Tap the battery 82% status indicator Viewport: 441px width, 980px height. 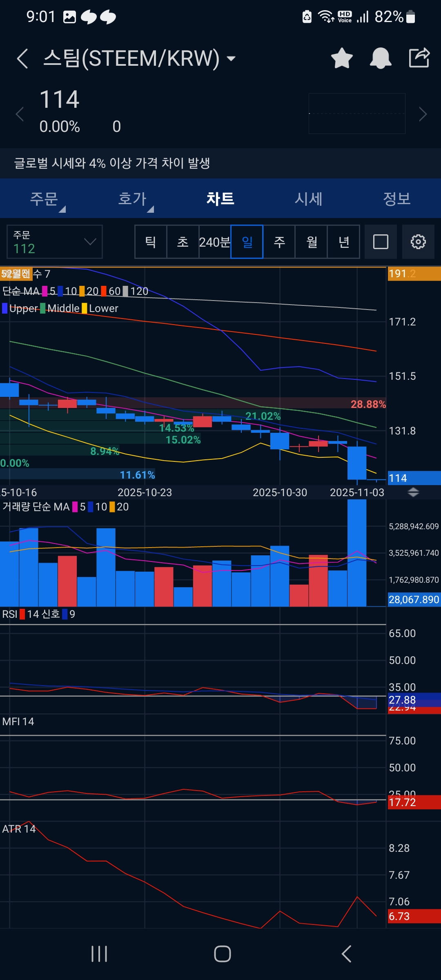pos(395,17)
